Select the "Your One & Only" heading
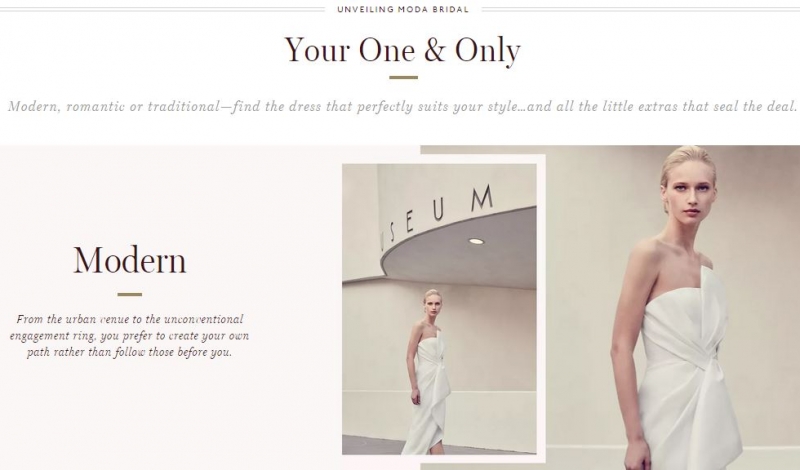 [403, 50]
